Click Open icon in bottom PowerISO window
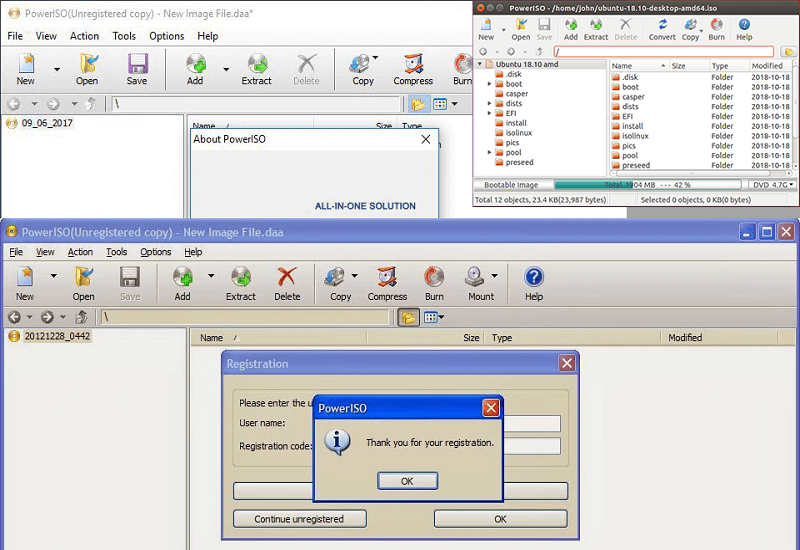 coord(84,278)
